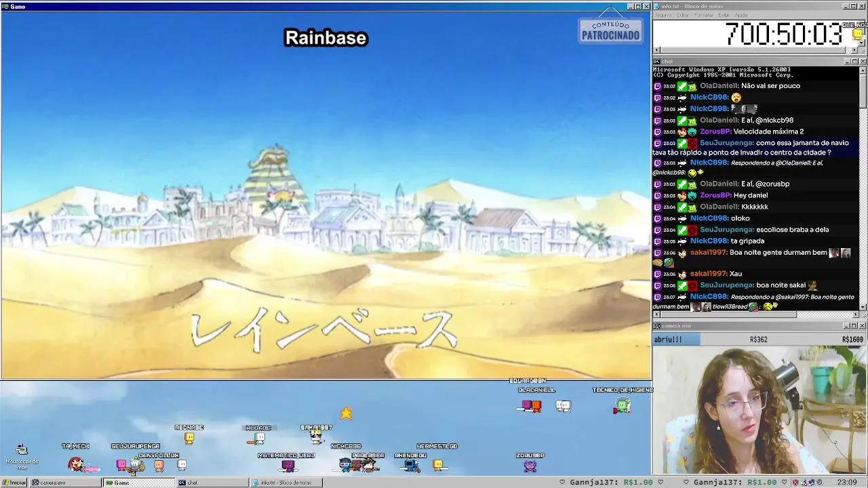Screen dimensions: 868x488
Task: Click chat window title bar icon
Action: pos(657,62)
